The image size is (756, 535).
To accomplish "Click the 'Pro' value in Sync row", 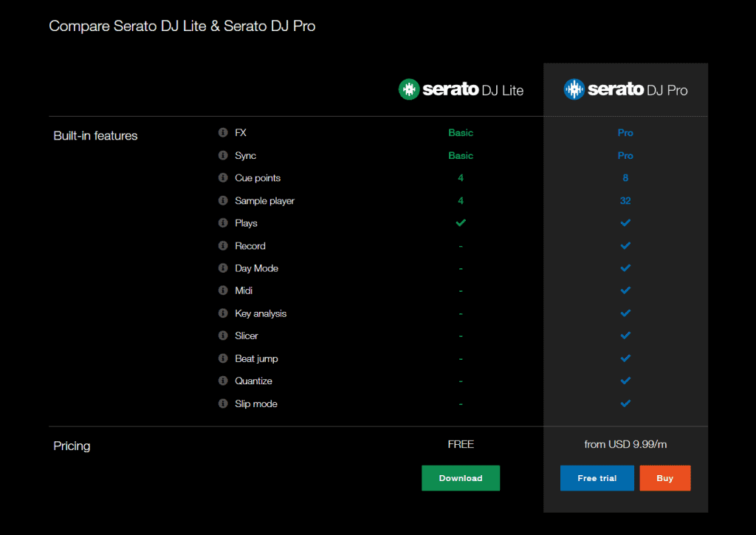I will tap(625, 155).
